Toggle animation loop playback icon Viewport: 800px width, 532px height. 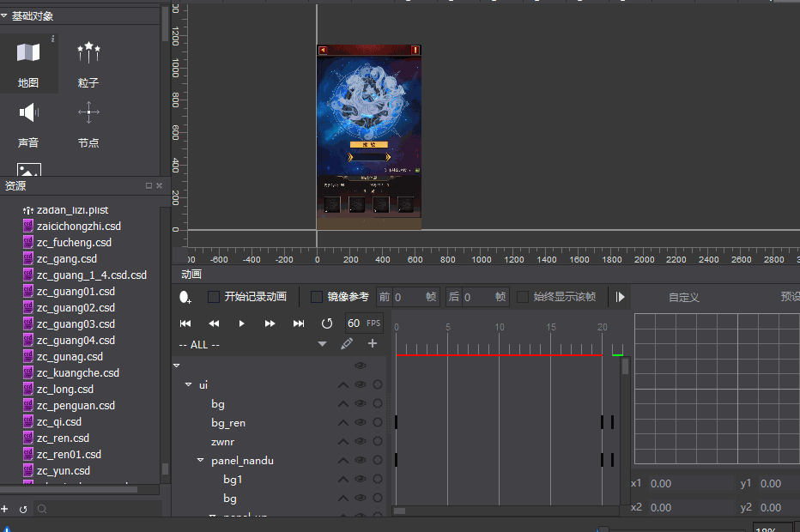326,323
